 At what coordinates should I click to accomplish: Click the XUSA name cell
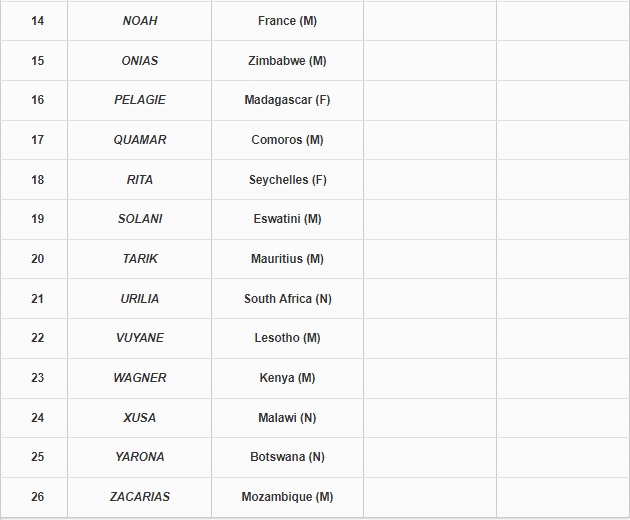140,418
